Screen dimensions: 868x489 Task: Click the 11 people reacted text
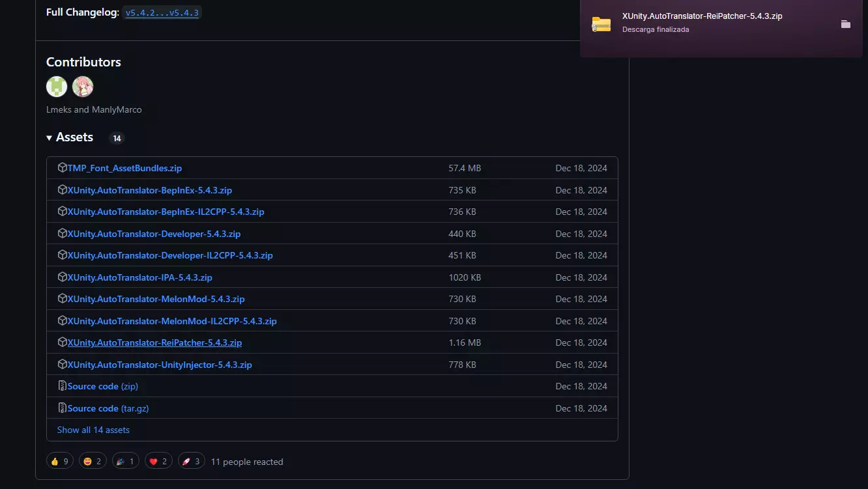(x=247, y=462)
